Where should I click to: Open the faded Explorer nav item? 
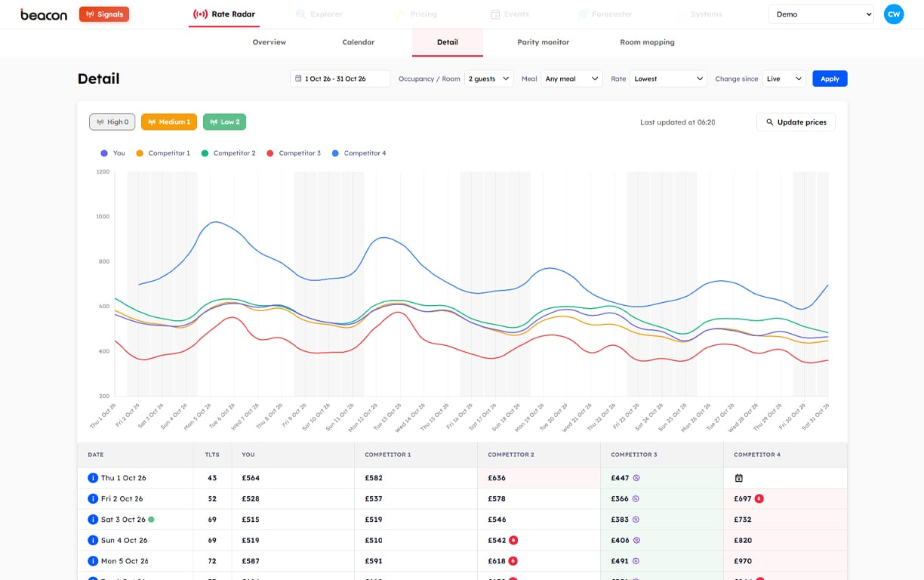coord(319,14)
